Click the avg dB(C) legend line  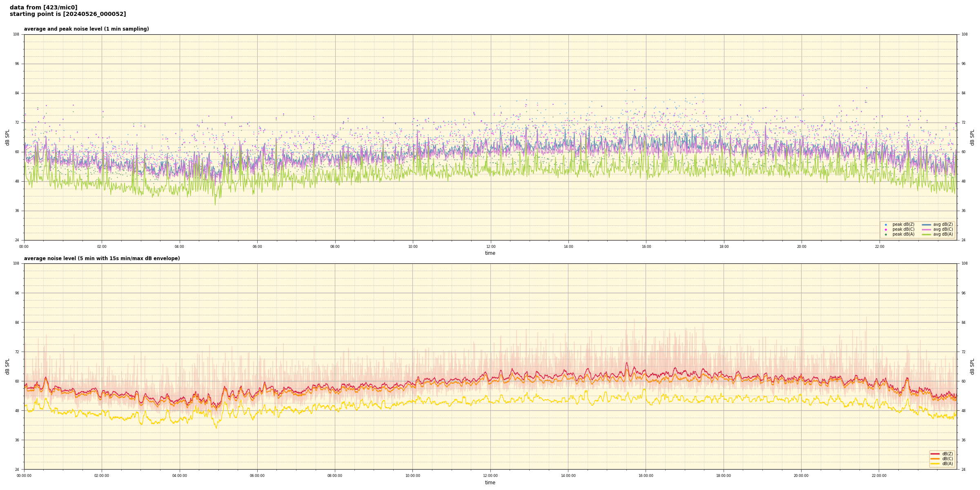[927, 229]
